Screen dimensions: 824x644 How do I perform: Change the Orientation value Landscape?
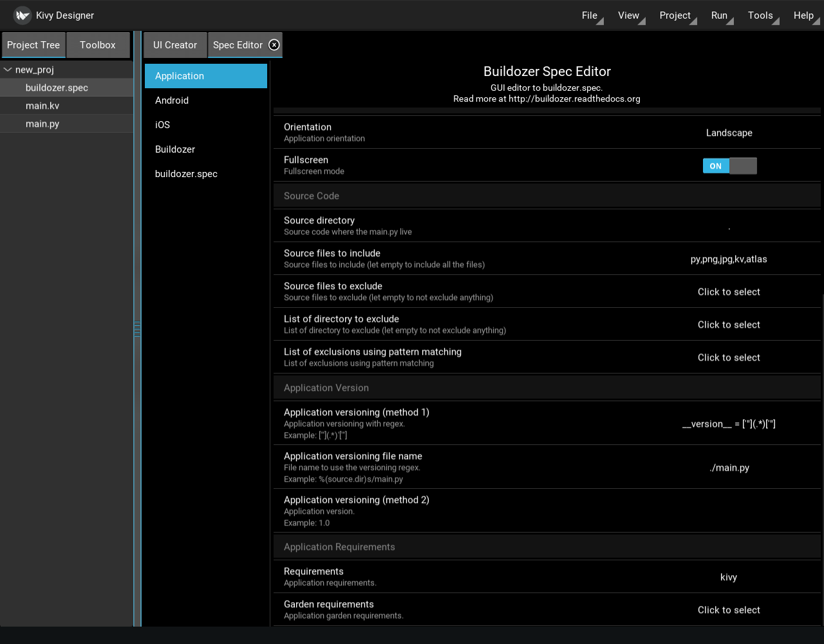click(x=729, y=133)
